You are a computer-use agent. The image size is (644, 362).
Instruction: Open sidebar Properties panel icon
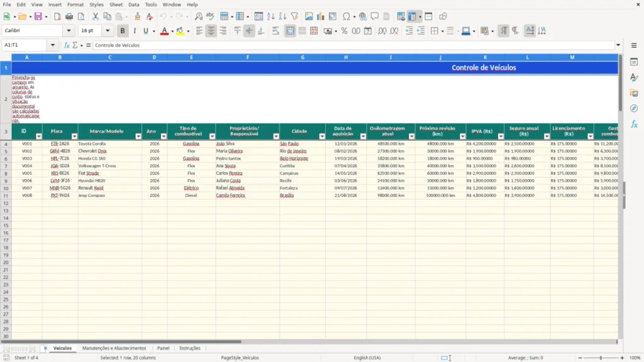click(634, 62)
